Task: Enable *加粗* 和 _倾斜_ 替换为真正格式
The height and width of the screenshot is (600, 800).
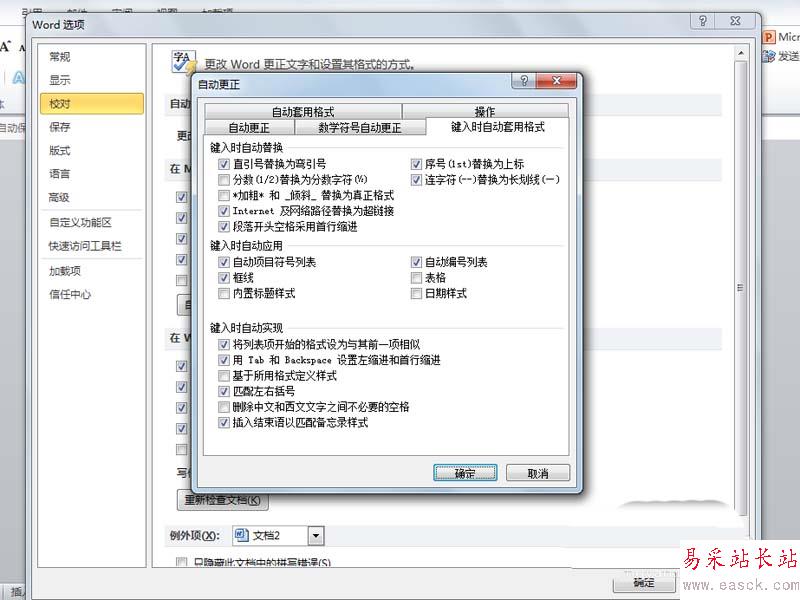Action: pyautogui.click(x=223, y=195)
